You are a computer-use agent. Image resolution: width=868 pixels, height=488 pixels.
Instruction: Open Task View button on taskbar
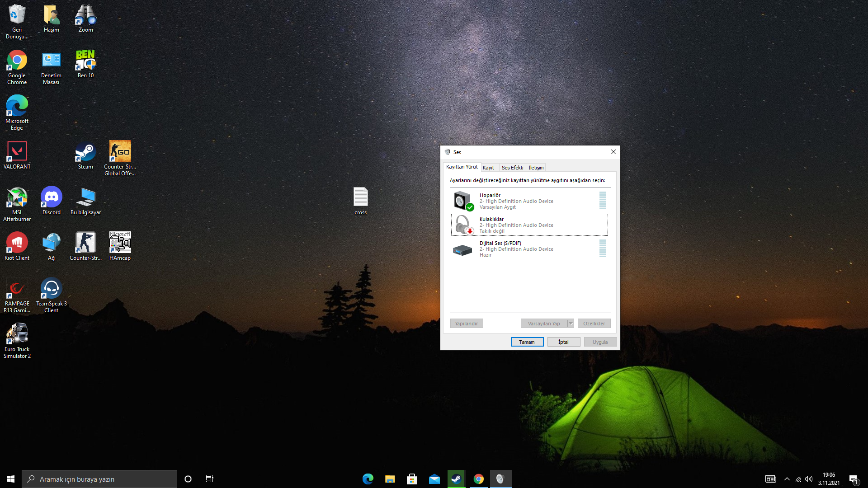click(209, 479)
